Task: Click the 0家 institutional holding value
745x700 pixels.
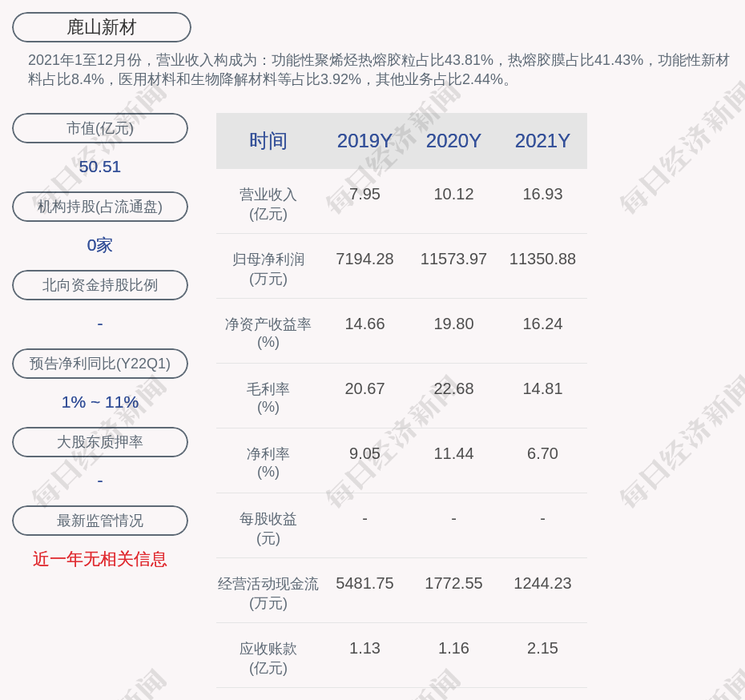Action: tap(100, 245)
